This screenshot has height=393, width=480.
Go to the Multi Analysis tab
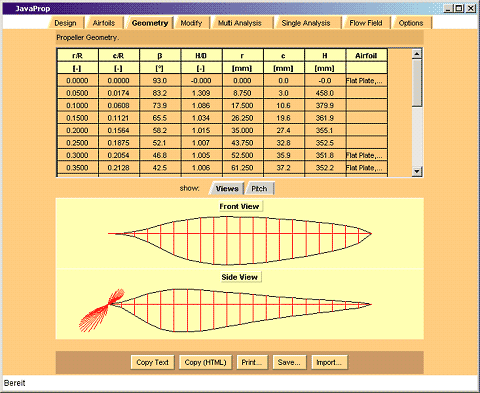pyautogui.click(x=240, y=23)
